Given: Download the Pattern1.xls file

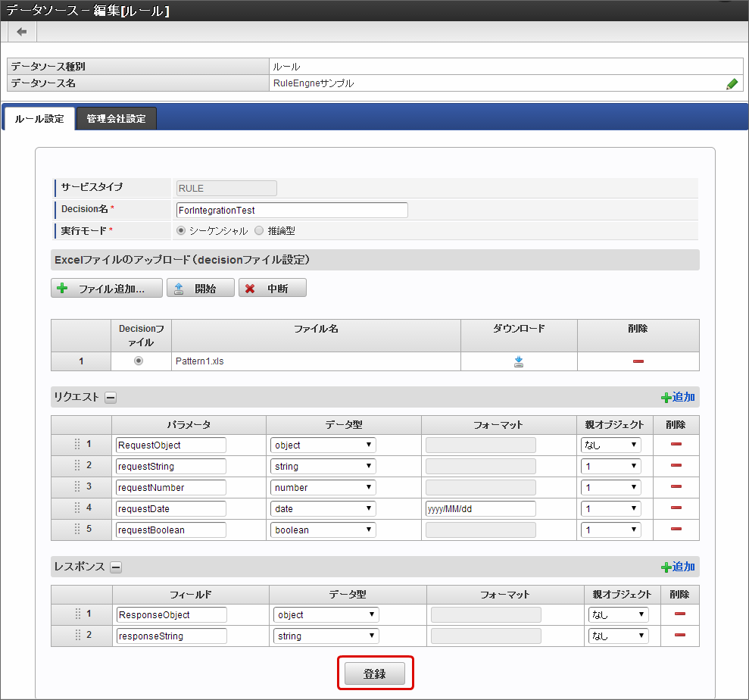Looking at the screenshot, I should pyautogui.click(x=519, y=361).
